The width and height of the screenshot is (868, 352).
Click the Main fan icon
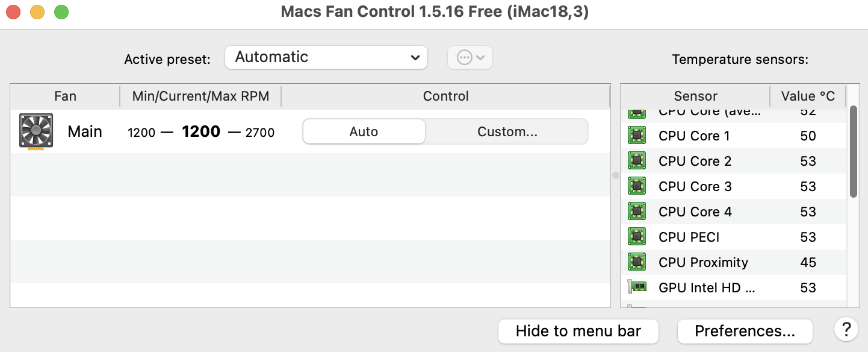[36, 131]
